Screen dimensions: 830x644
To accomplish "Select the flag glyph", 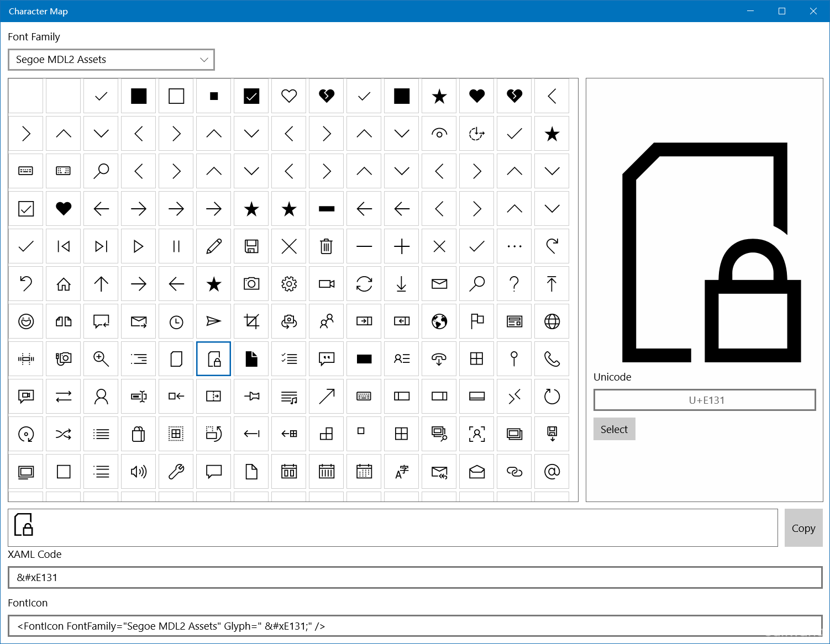I will tap(477, 321).
